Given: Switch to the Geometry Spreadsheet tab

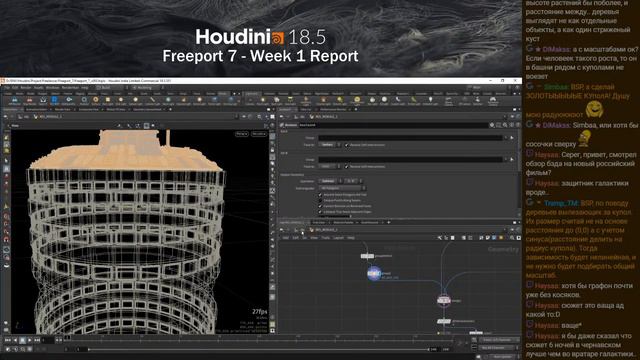Looking at the screenshot, I should click(x=148, y=109).
